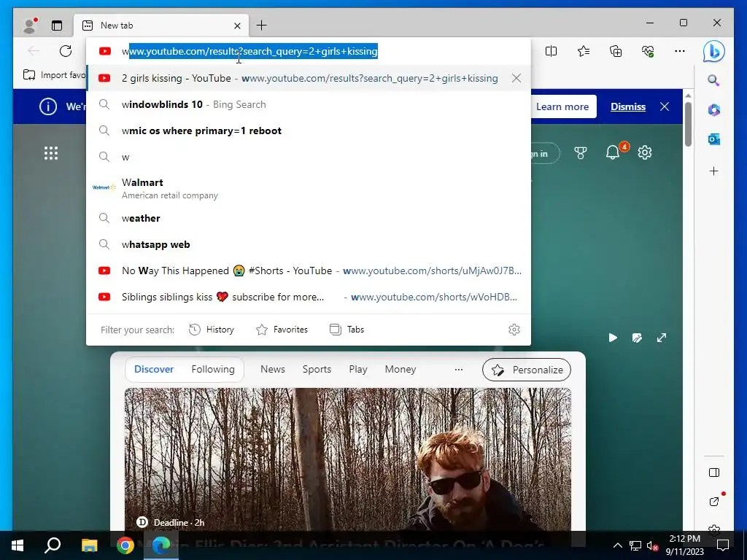Add a sidebar app with plus icon
Screen dimensions: 747x560
tap(713, 171)
